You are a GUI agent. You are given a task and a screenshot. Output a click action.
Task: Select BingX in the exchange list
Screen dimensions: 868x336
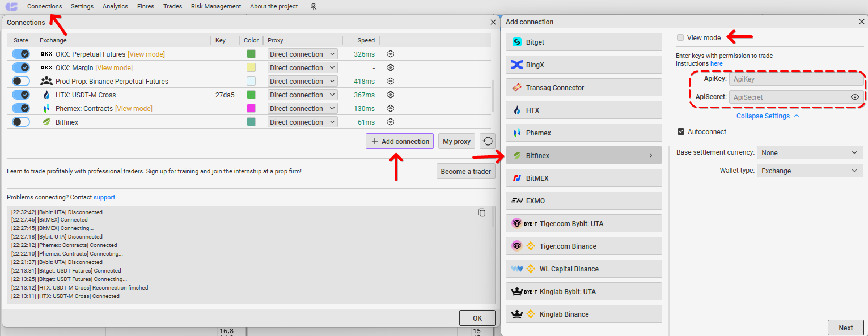coord(584,65)
